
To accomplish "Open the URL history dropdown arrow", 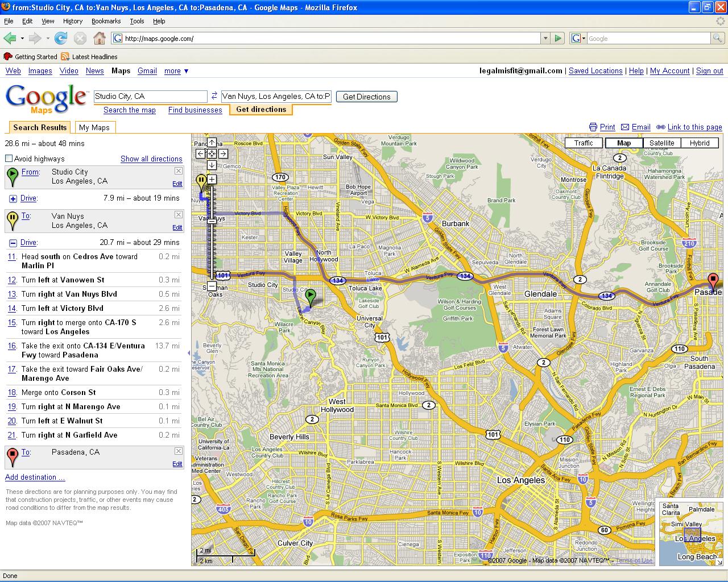I will tap(545, 38).
